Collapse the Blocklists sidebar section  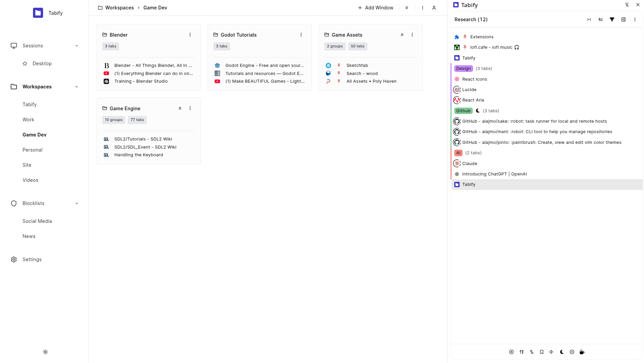[x=77, y=203]
